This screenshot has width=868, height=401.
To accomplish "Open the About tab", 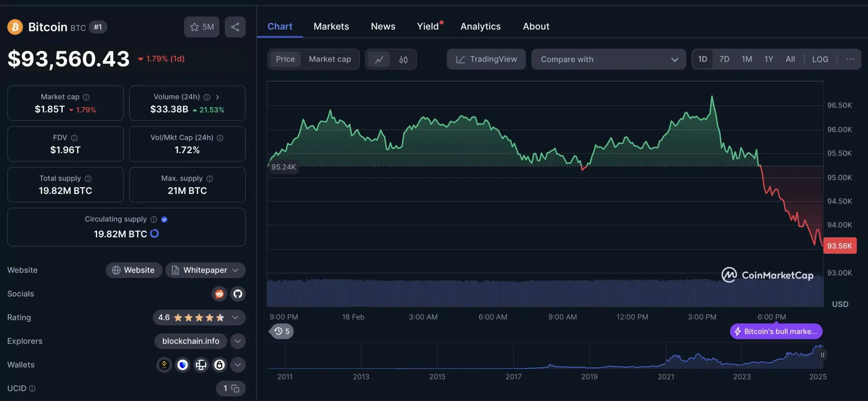I will coord(536,26).
